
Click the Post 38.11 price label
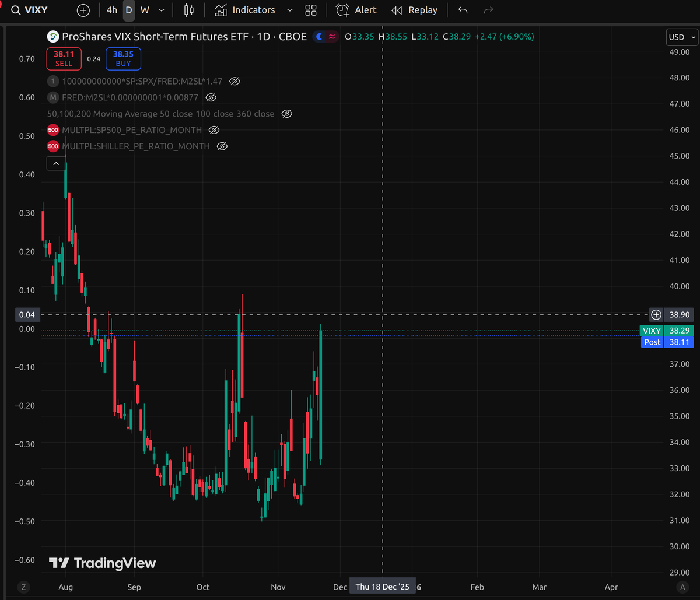(667, 342)
